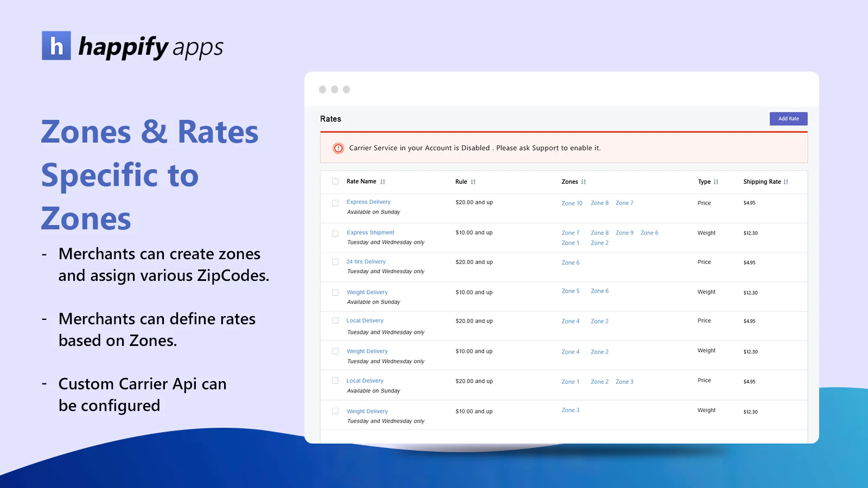This screenshot has width=868, height=488.
Task: Click Zone 2 in Express Shipment row
Action: [599, 243]
